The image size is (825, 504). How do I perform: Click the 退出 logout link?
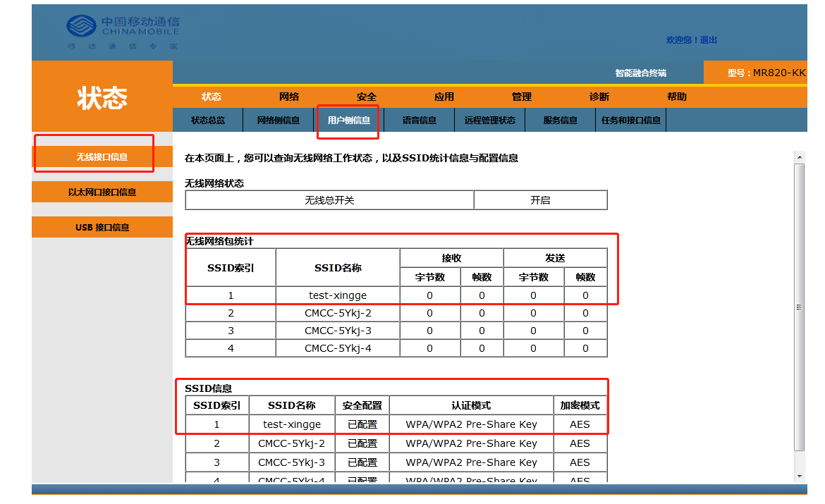(709, 40)
